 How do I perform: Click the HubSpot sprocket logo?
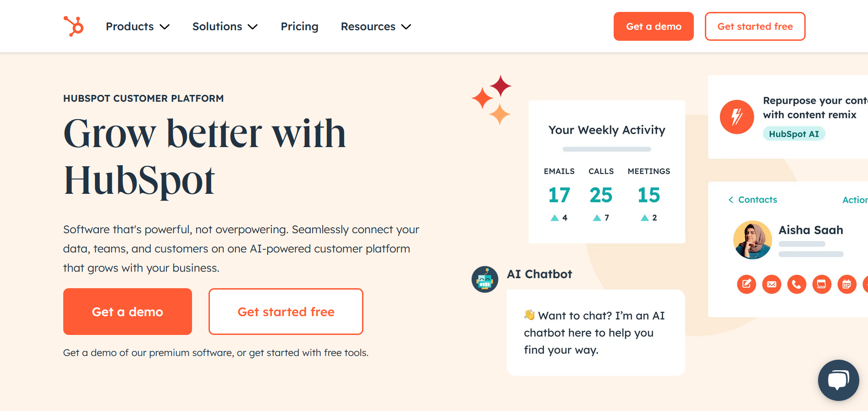73,26
